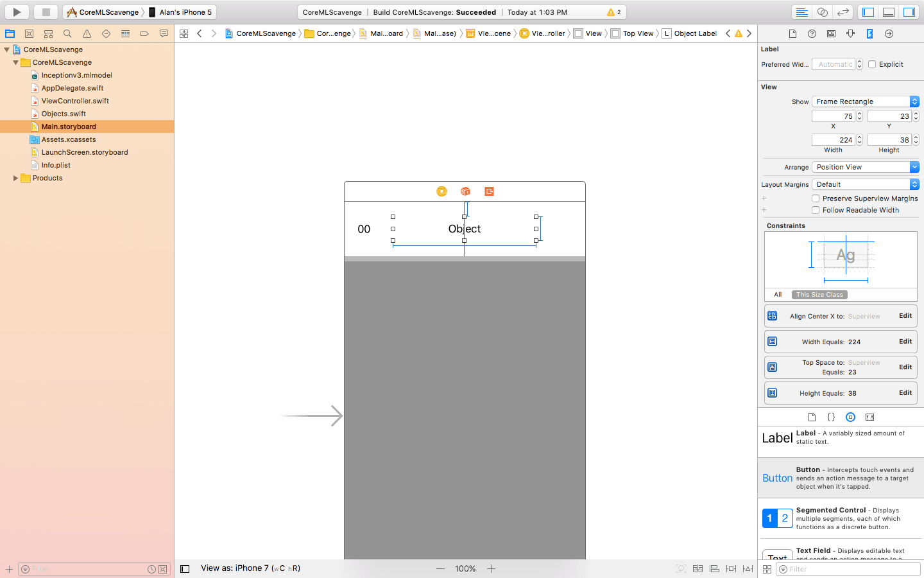Show the Object library icon
The height and width of the screenshot is (578, 924).
pos(850,417)
